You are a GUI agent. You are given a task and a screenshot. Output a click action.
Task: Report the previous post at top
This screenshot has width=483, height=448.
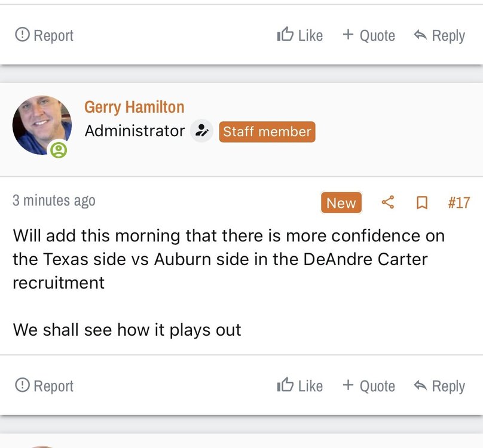(x=44, y=35)
